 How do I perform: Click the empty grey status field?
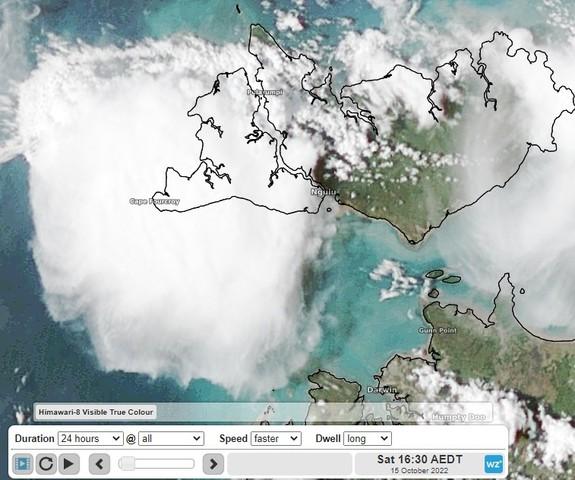pos(290,464)
